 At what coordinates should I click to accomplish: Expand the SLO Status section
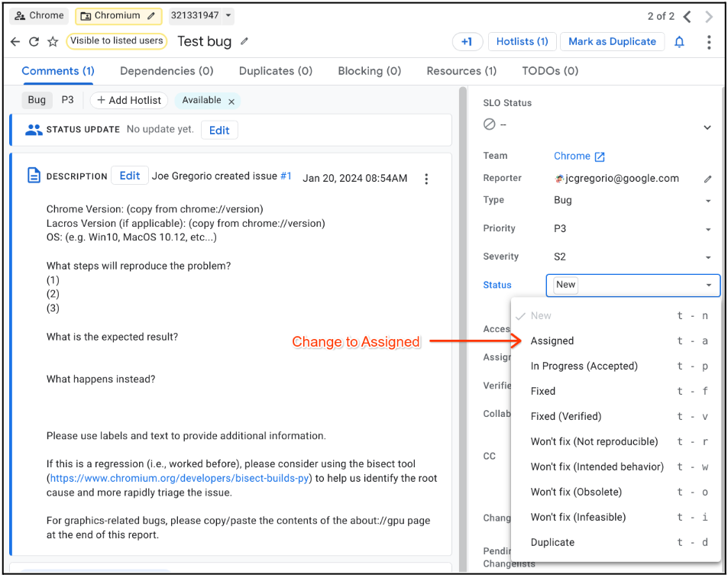click(707, 127)
